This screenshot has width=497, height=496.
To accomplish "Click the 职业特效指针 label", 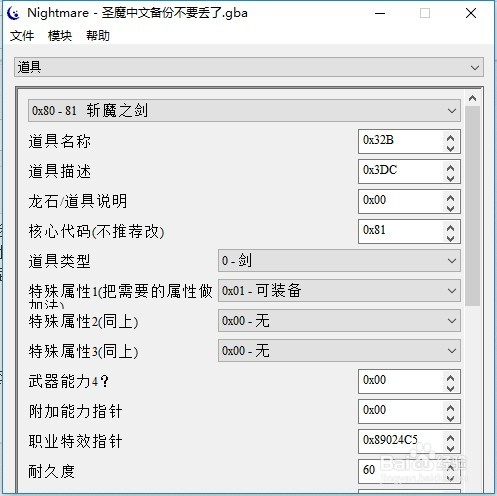I will pos(75,441).
